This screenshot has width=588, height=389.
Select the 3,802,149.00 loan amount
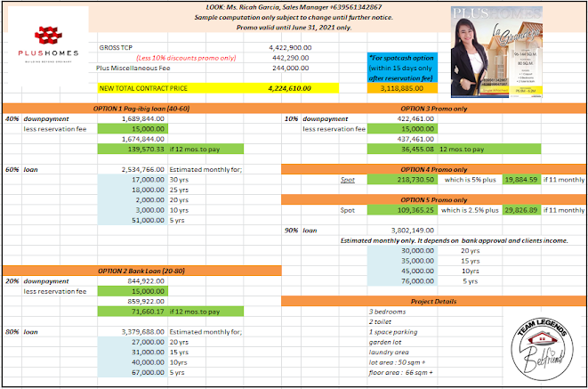[x=413, y=231]
